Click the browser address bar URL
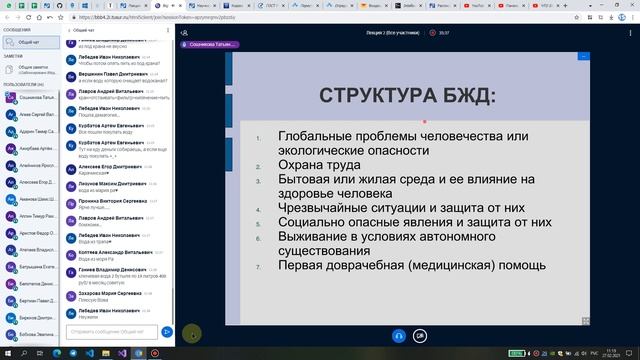Screen dimensions: 640x360 coord(157,18)
